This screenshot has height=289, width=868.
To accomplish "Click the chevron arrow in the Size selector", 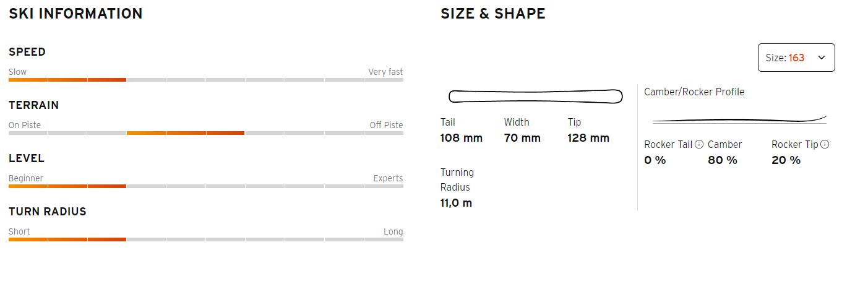I will tap(822, 58).
